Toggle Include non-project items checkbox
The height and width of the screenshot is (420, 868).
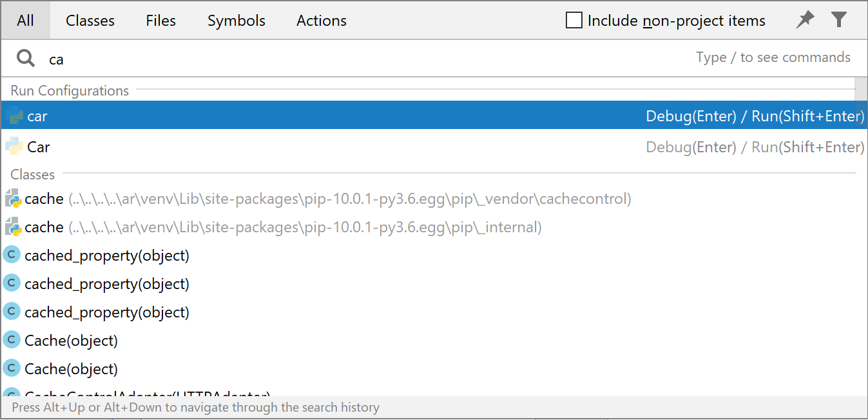coord(574,21)
